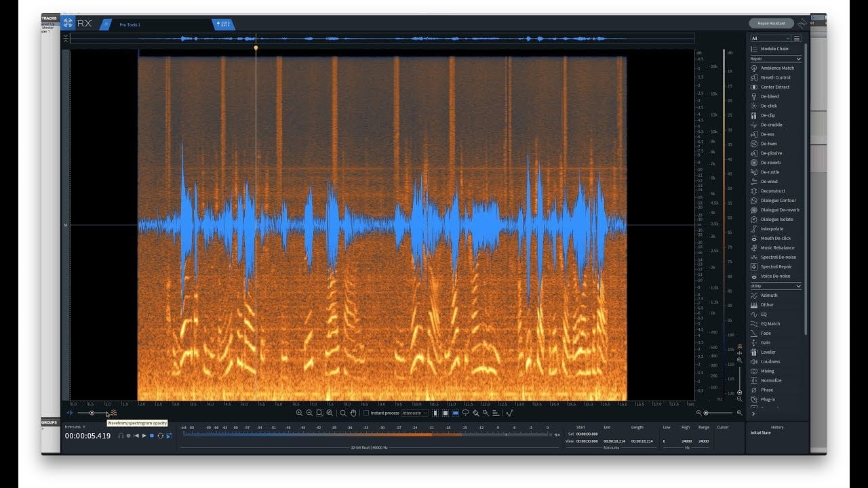Image resolution: width=868 pixels, height=488 pixels.
Task: Enable the Instant process checkbox
Action: pos(366,413)
